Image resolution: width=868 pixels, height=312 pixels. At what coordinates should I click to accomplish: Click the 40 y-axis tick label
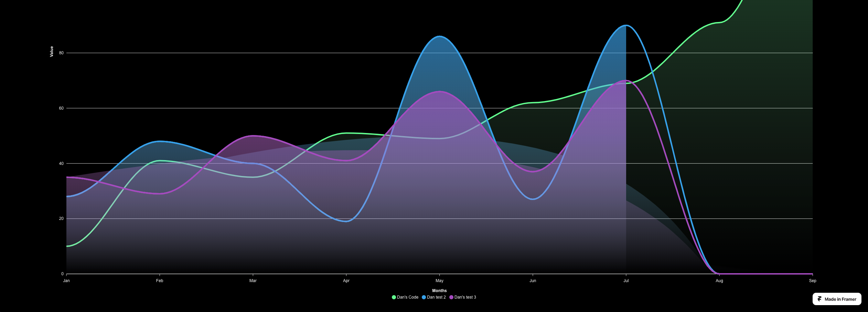click(x=61, y=164)
